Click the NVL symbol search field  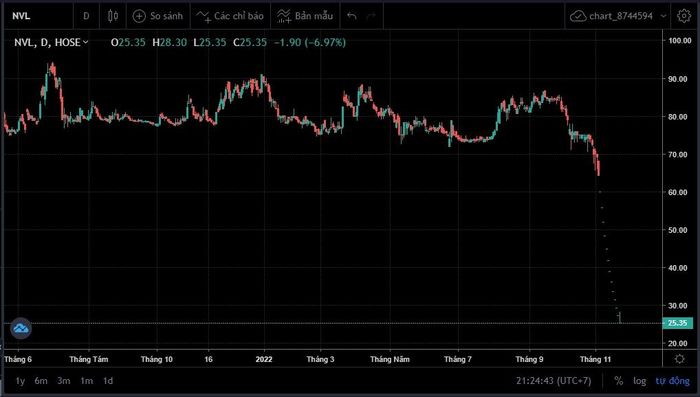(x=39, y=16)
